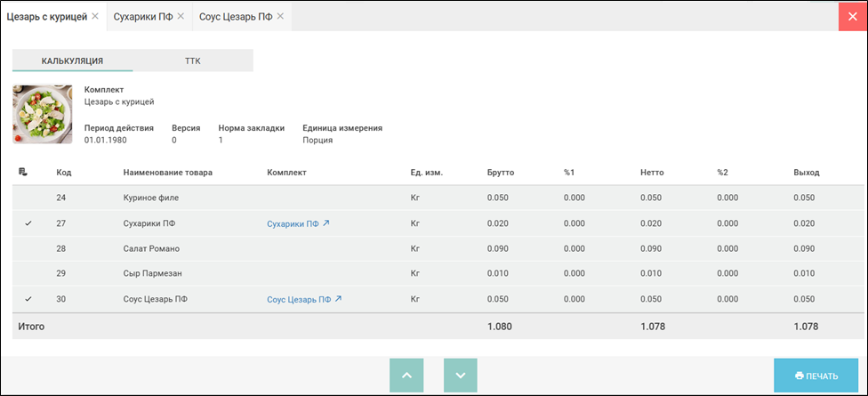Toggle checkmark on the Соус Цезарь ПФ row
The height and width of the screenshot is (396, 868).
pos(28,300)
